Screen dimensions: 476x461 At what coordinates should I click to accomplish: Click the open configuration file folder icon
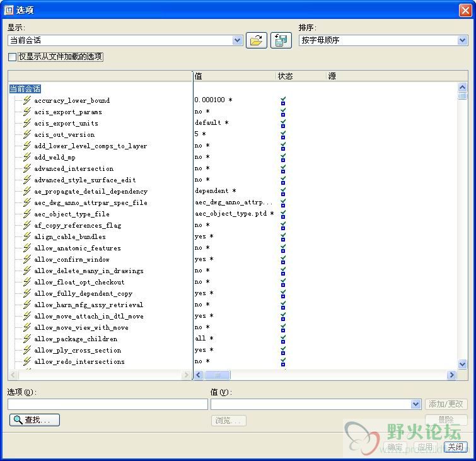256,40
